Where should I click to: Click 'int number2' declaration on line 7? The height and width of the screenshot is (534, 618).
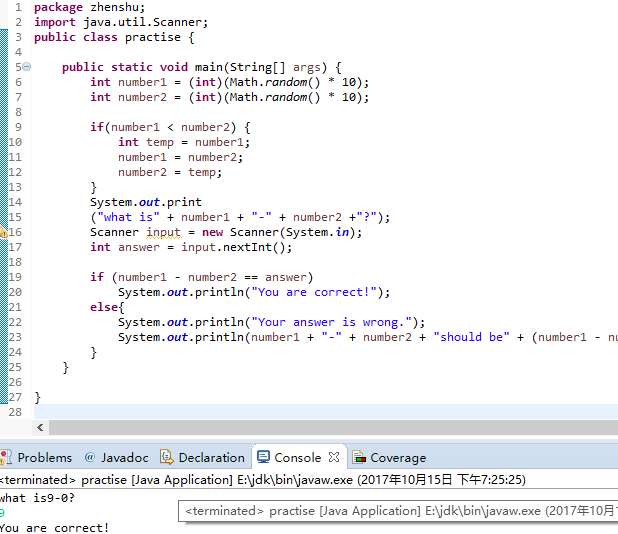point(128,97)
